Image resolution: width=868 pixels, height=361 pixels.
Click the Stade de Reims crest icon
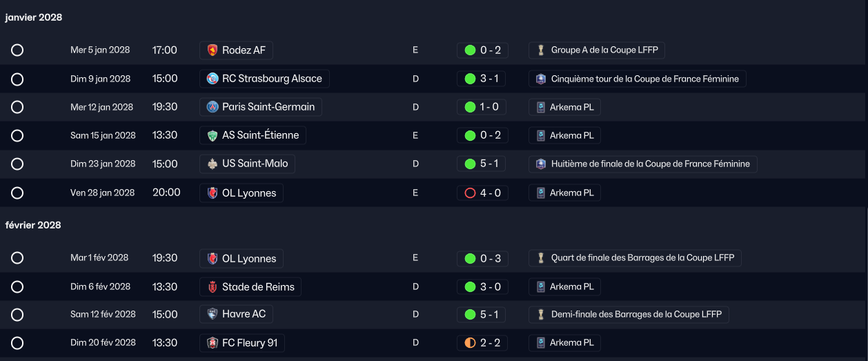pos(213,287)
